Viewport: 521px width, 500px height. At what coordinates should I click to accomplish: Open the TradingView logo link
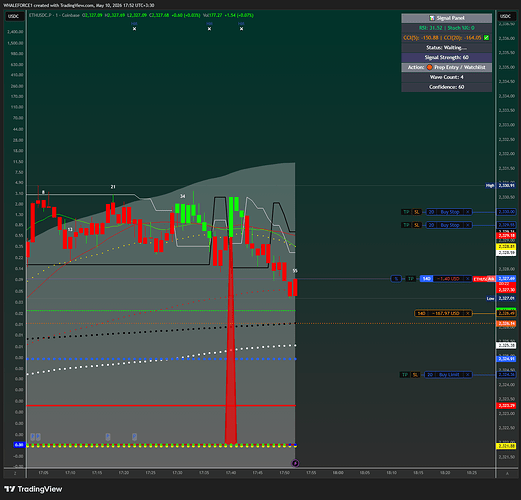point(33,489)
